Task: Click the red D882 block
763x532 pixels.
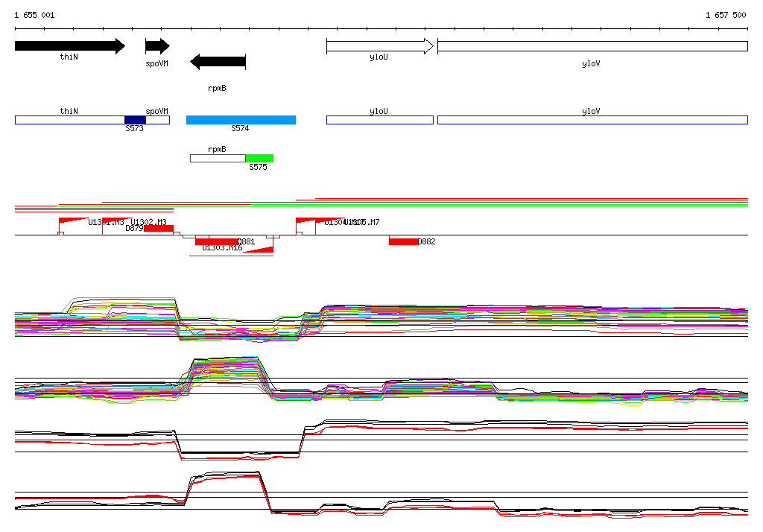Action: tap(403, 242)
